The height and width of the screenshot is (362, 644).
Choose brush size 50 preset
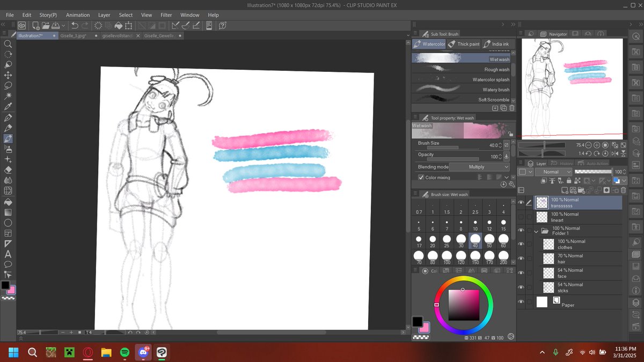pos(489,241)
